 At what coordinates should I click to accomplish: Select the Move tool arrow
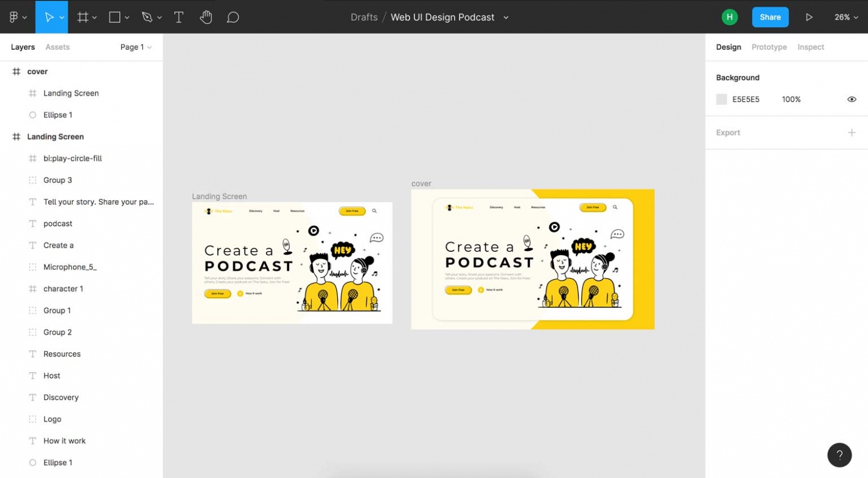tap(49, 17)
